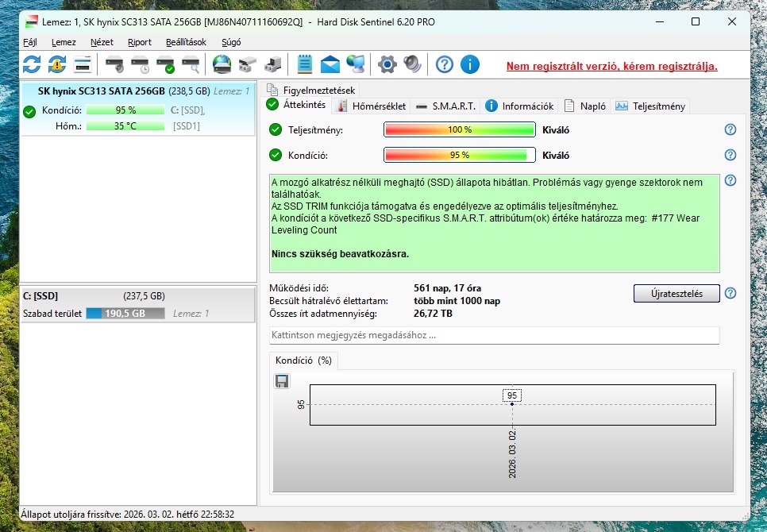Click the Nincs szükség beavatkozásra text
767x532 pixels.
coord(340,254)
